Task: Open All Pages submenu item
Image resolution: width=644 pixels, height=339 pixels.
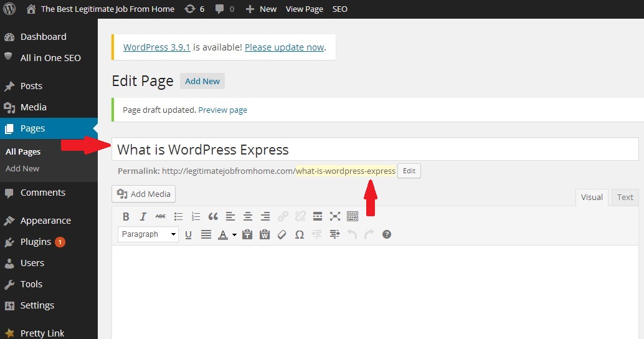Action: [x=23, y=151]
